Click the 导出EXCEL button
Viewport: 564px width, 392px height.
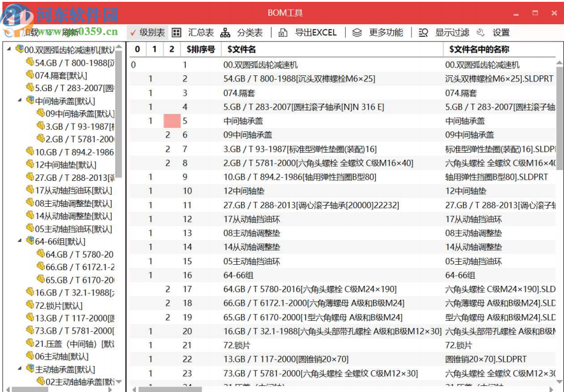(x=308, y=33)
